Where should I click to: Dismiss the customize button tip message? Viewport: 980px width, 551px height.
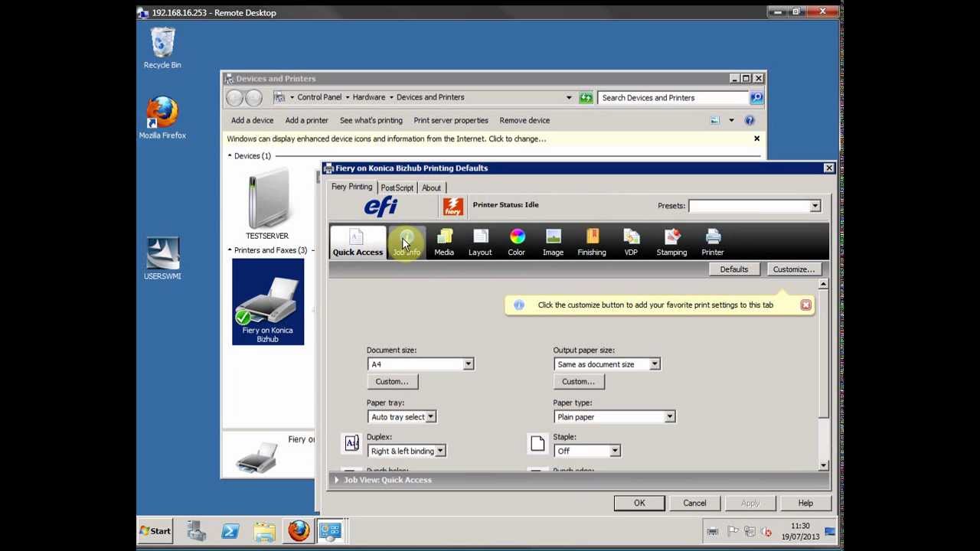click(805, 305)
